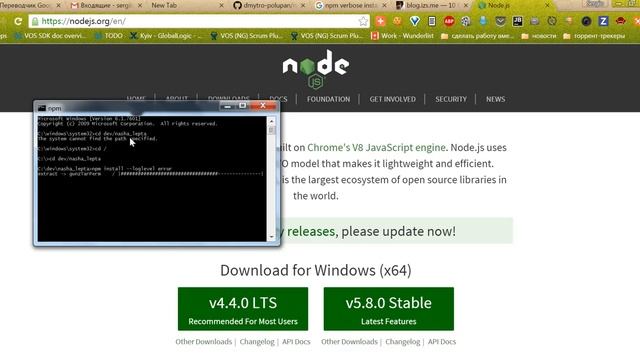
Task: Open the SECURITY nav menu item
Action: pyautogui.click(x=451, y=99)
